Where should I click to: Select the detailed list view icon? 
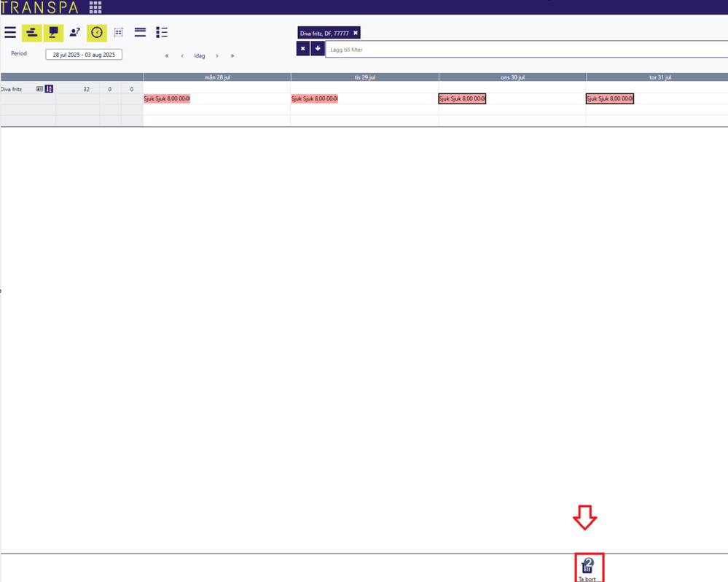(162, 33)
